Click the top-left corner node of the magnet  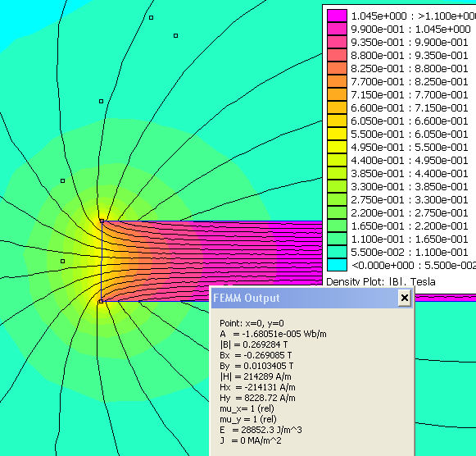coord(102,221)
